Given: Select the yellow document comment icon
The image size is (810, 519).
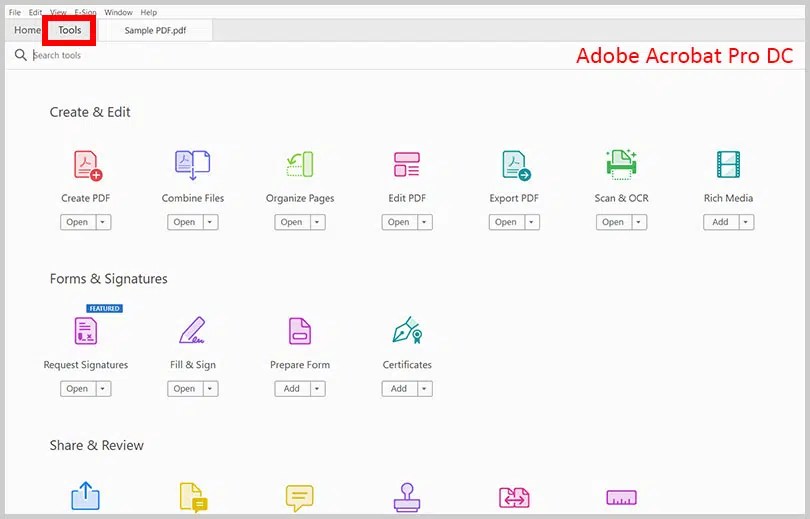Looking at the screenshot, I should (x=193, y=497).
